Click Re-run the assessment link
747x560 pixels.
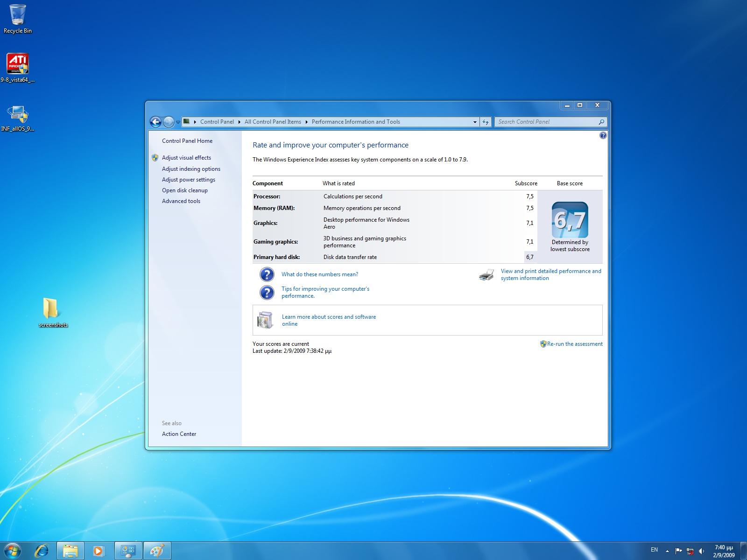574,344
